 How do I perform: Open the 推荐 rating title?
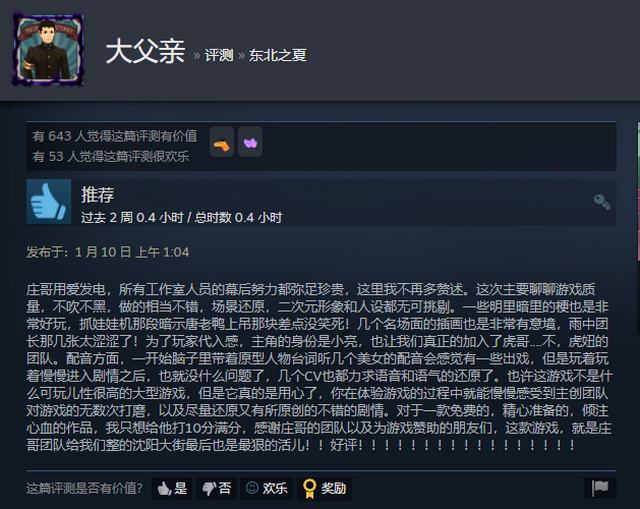98,195
